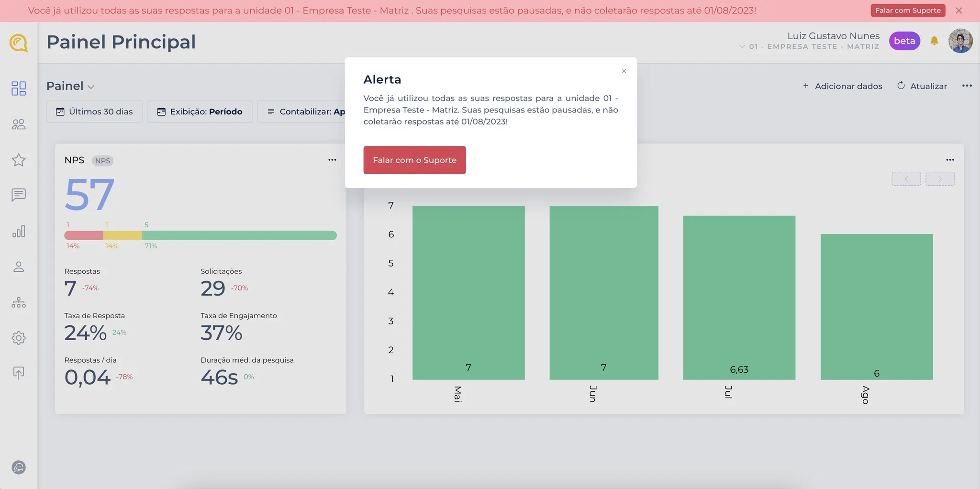Open the organization hierarchy icon
980x489 pixels.
coord(19,302)
